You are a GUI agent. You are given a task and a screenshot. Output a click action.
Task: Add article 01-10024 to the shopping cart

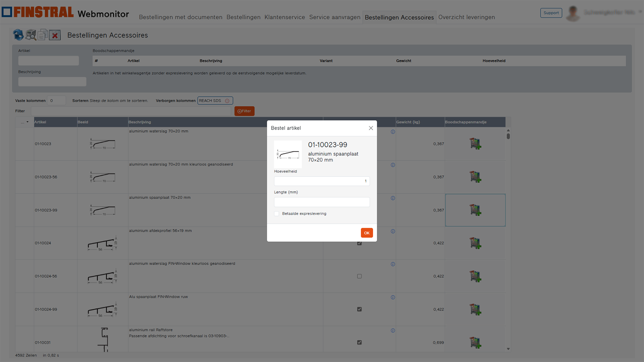pos(475,243)
